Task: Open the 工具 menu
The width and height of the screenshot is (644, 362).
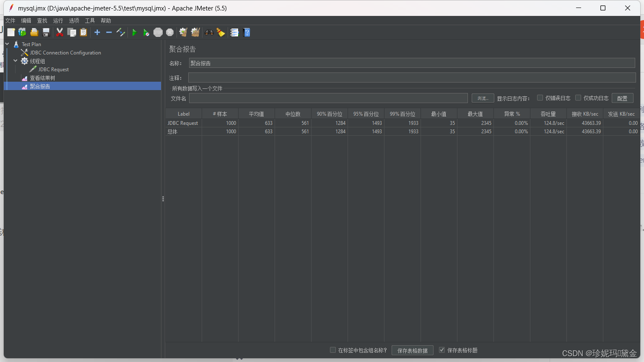Action: point(90,21)
